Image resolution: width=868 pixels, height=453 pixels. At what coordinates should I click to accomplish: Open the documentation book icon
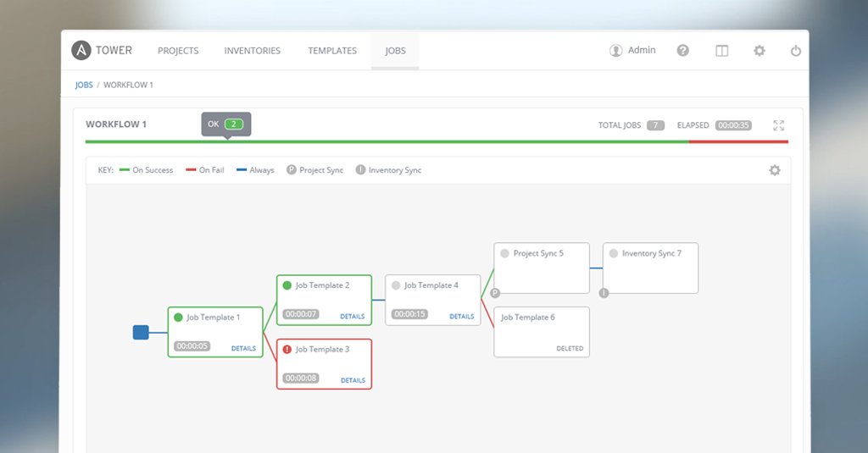coord(722,51)
